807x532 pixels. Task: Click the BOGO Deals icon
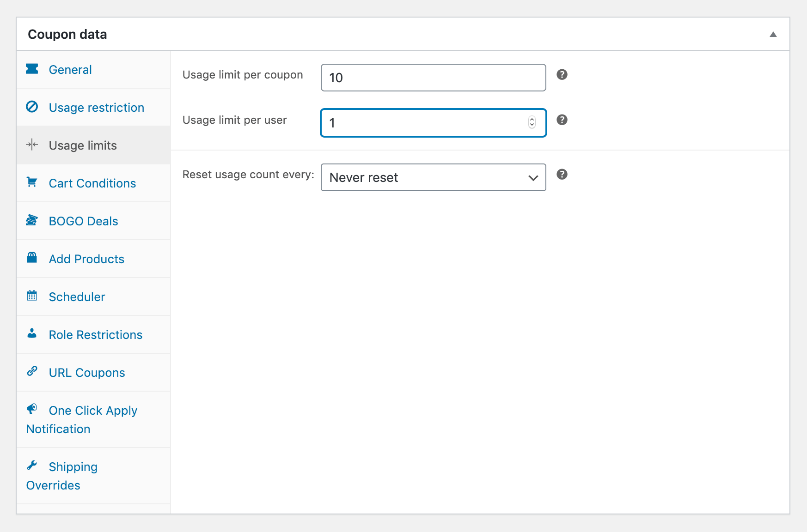click(32, 220)
